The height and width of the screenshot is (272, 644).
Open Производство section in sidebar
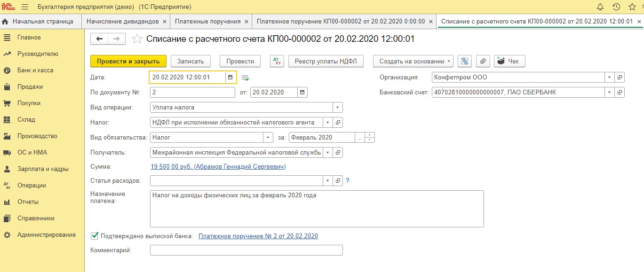pos(37,136)
